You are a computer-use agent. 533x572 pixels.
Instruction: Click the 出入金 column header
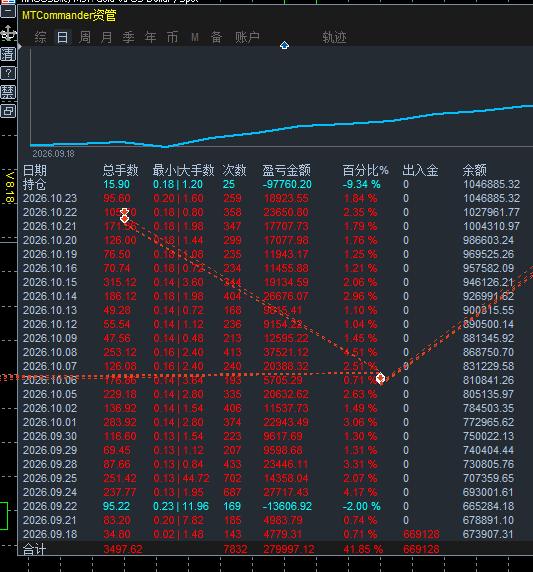tap(420, 170)
